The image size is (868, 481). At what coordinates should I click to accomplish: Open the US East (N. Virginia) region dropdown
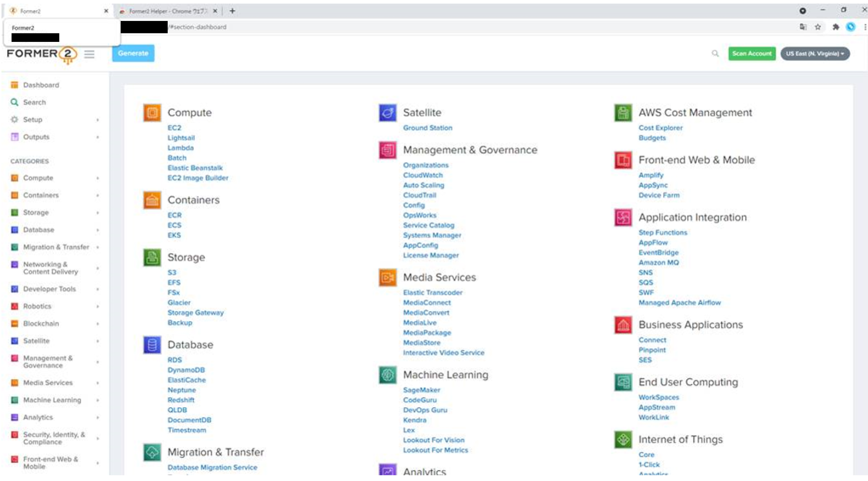[815, 54]
